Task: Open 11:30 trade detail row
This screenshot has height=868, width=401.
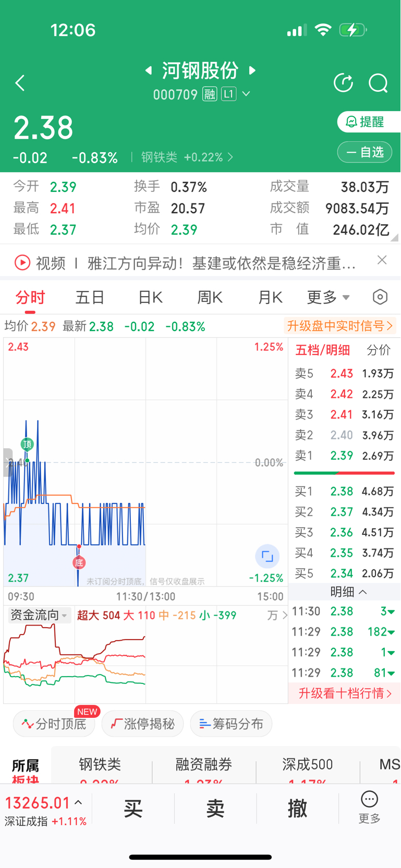Action: click(344, 611)
